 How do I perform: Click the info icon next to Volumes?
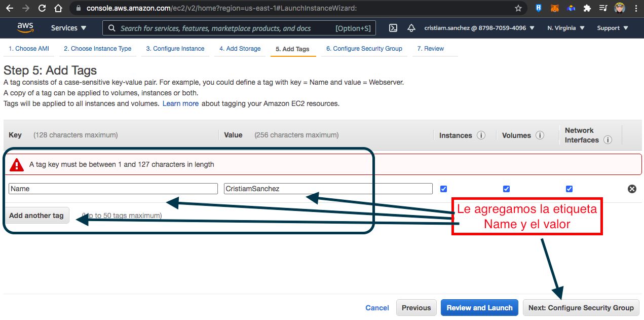coord(540,135)
